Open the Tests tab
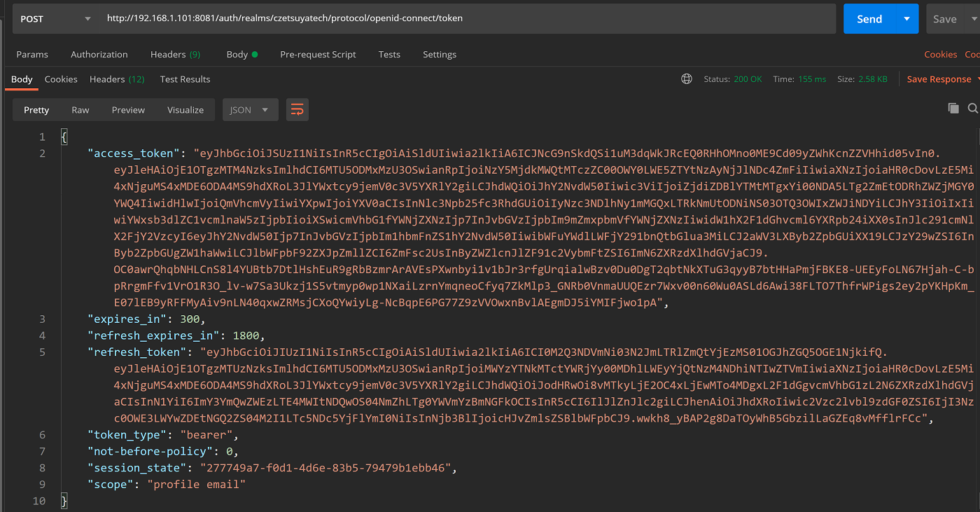Screen dimensions: 980x512 (389, 54)
